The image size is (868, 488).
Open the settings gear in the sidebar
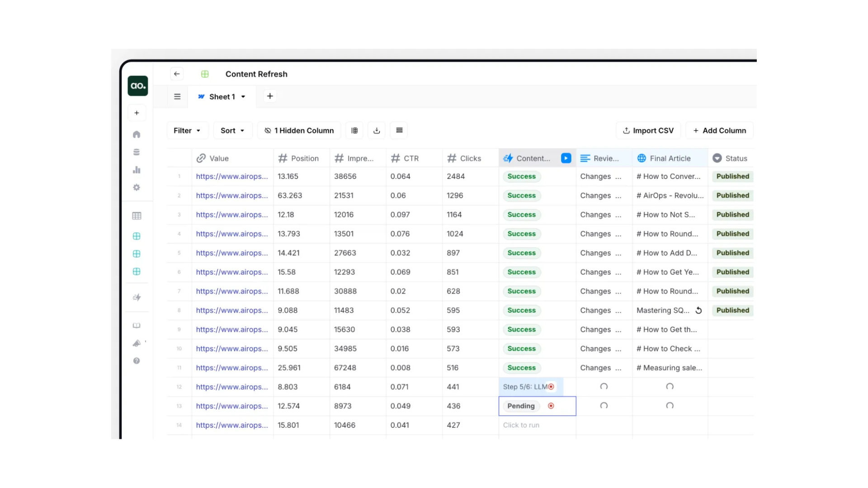click(137, 188)
